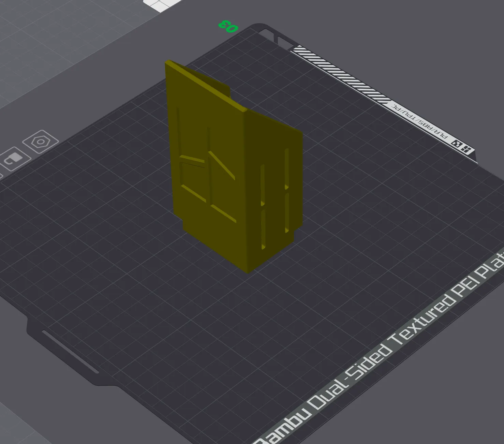Select the yellow 3D model on the plate
Viewport: 504px width, 444px height.
click(x=234, y=166)
